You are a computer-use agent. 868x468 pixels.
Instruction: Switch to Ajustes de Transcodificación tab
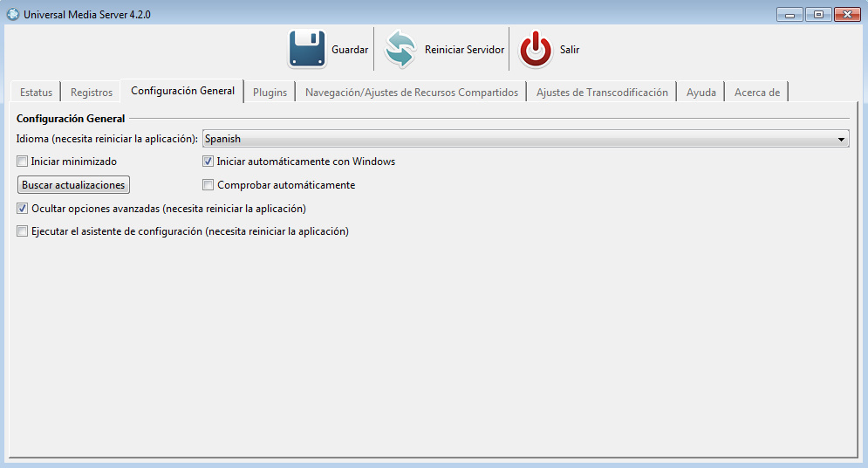point(602,93)
